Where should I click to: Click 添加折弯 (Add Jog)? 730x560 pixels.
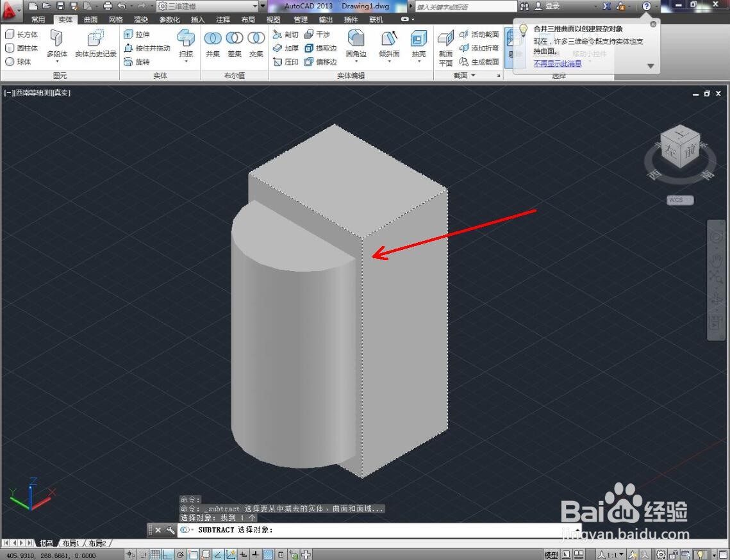tap(479, 48)
